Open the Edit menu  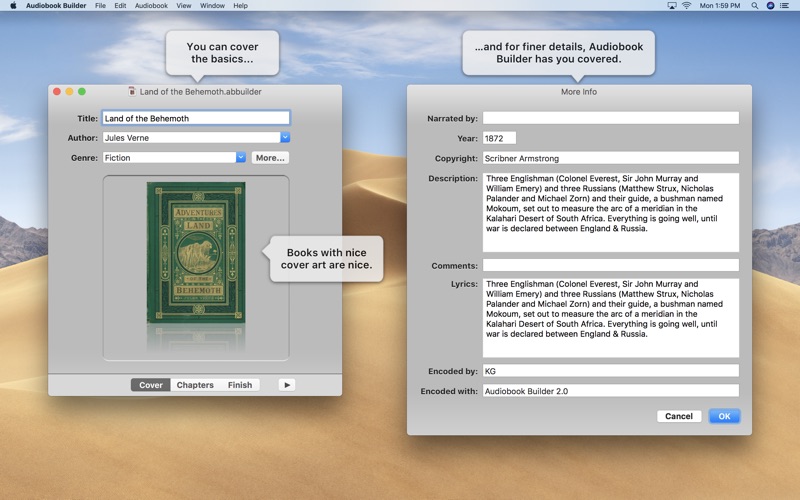[x=120, y=6]
